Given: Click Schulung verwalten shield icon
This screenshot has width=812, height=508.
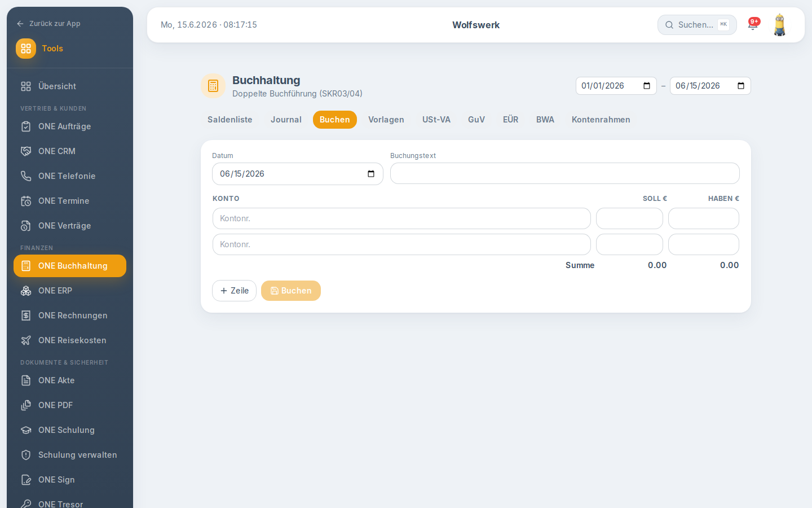Looking at the screenshot, I should point(26,455).
